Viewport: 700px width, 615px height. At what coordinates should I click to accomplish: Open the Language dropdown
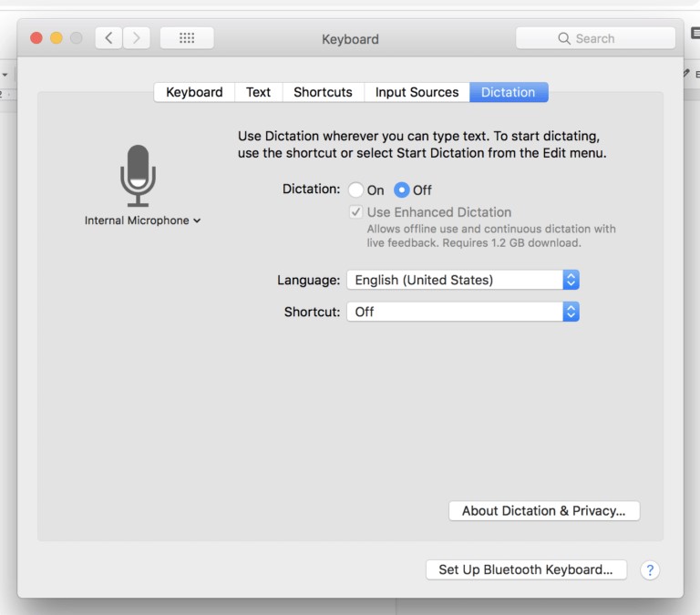[x=463, y=280]
